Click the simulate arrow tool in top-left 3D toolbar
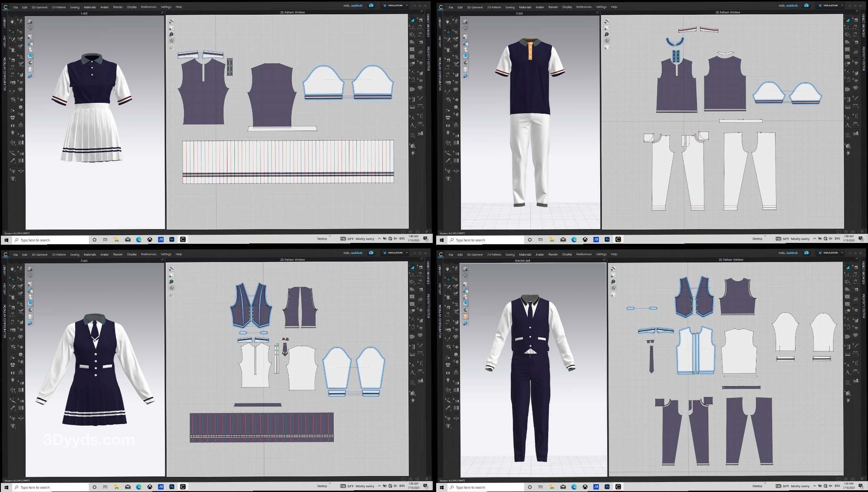The width and height of the screenshot is (868, 492). point(12,21)
